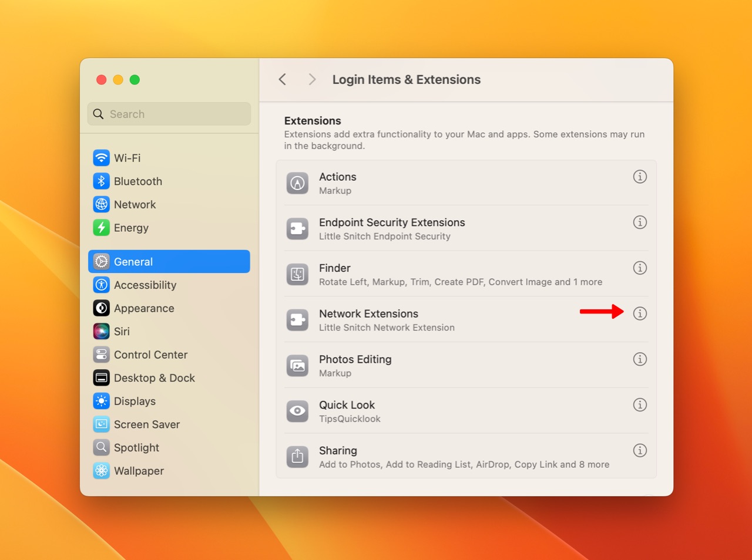Open info for Finder extensions
The width and height of the screenshot is (752, 560).
pyautogui.click(x=640, y=268)
